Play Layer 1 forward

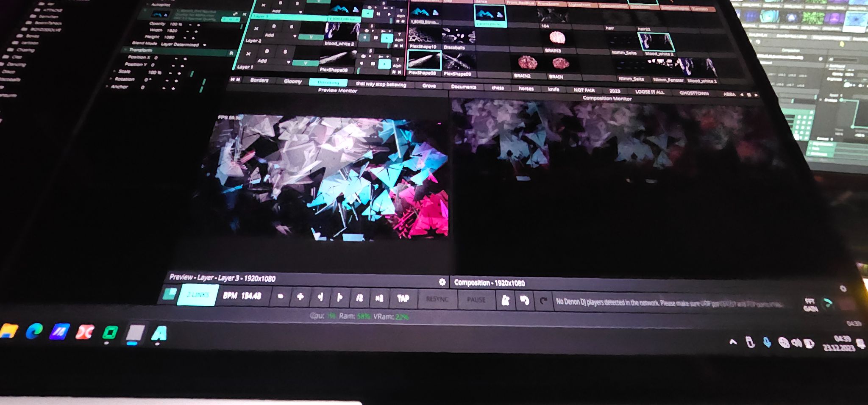pos(384,64)
